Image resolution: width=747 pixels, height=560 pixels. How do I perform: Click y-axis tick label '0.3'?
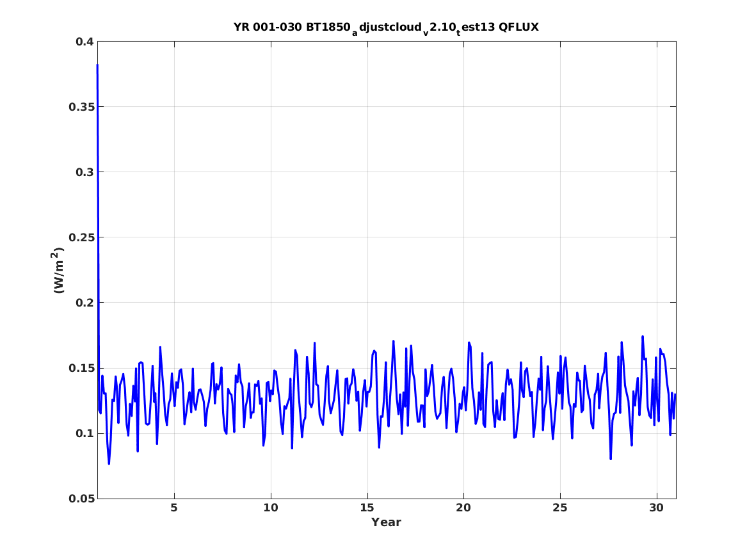coord(84,172)
